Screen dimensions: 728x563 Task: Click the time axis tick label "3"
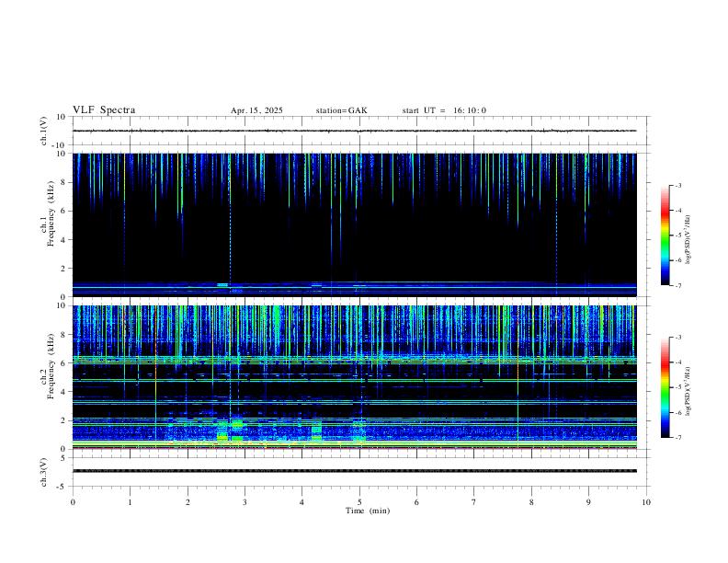245,502
